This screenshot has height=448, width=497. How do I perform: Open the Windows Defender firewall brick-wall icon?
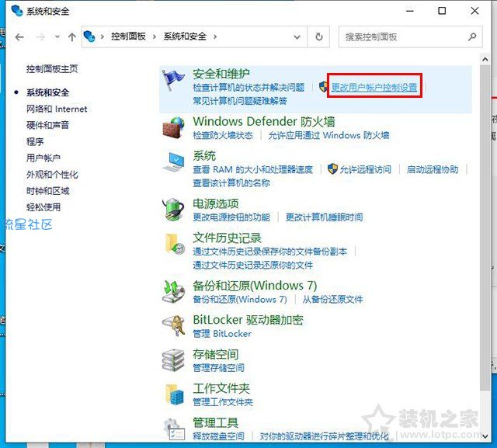click(173, 127)
